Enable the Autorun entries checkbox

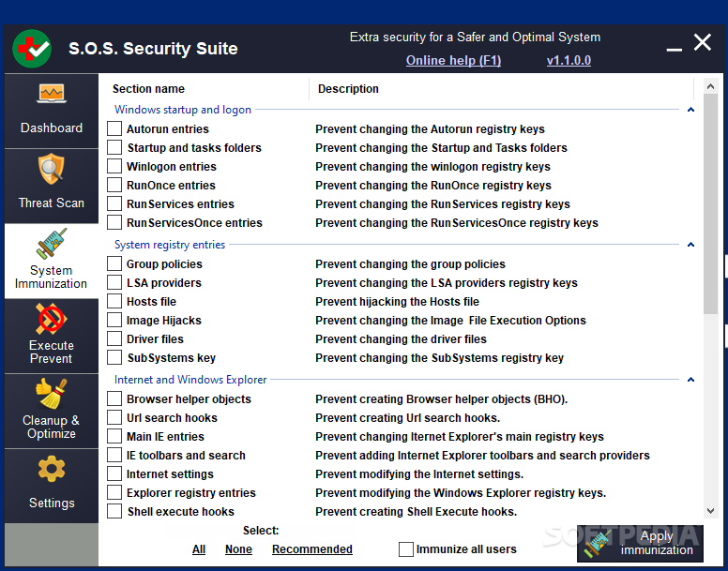(114, 128)
